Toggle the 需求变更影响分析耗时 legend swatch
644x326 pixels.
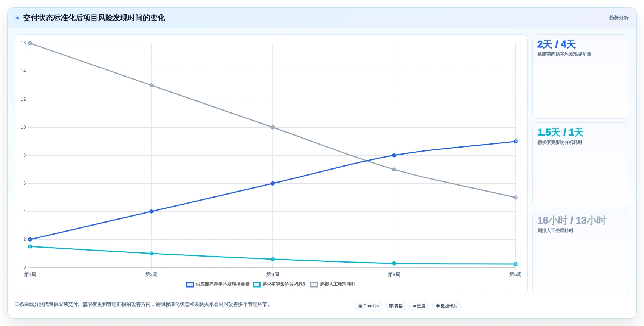coord(256,285)
